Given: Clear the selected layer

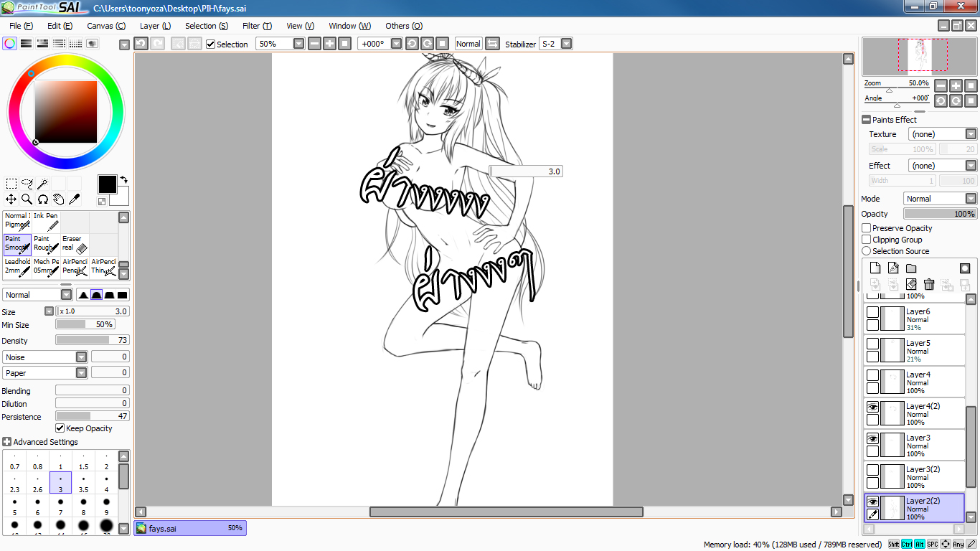Looking at the screenshot, I should pyautogui.click(x=911, y=284).
